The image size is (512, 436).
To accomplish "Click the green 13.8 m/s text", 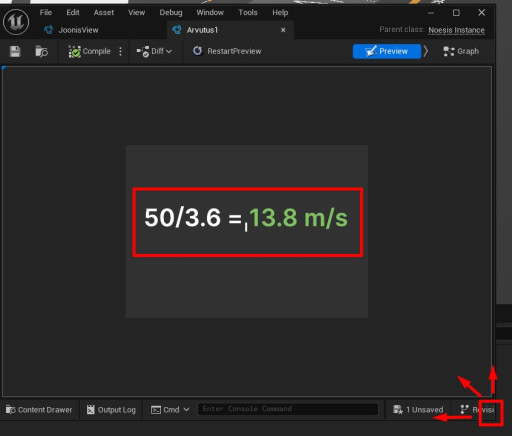I will pos(298,218).
